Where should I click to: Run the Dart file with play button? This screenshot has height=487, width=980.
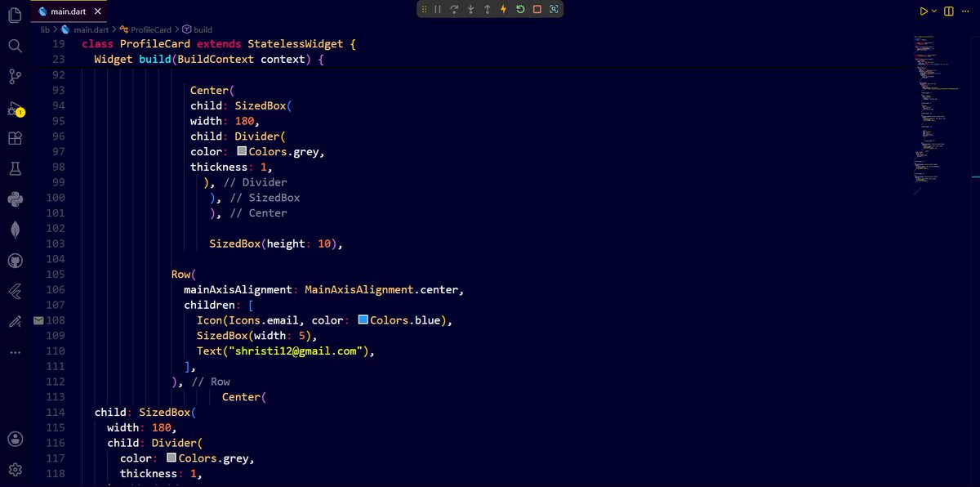coord(924,11)
